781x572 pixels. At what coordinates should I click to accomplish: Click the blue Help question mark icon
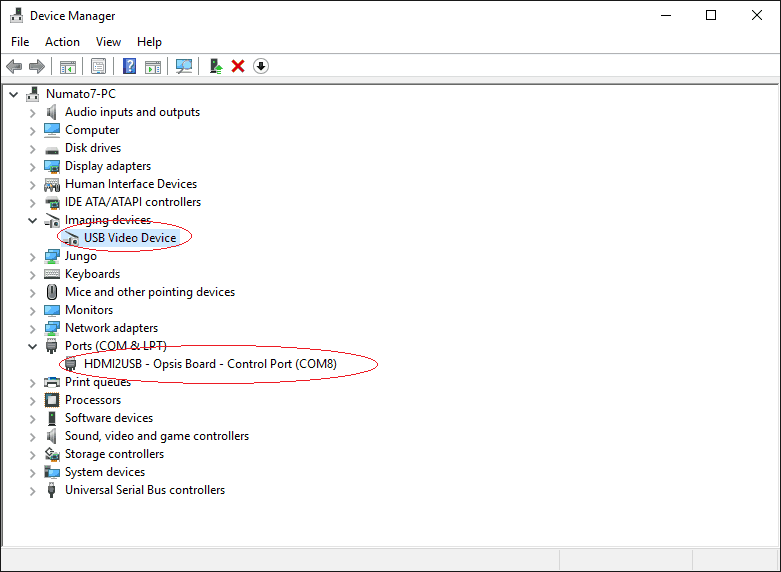pos(129,66)
